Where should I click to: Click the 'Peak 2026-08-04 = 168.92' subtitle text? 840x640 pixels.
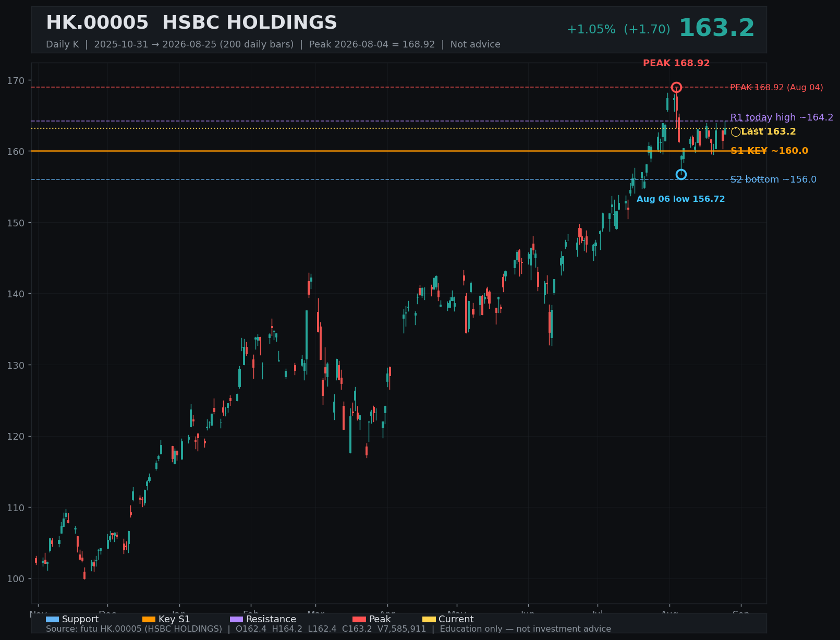click(372, 44)
